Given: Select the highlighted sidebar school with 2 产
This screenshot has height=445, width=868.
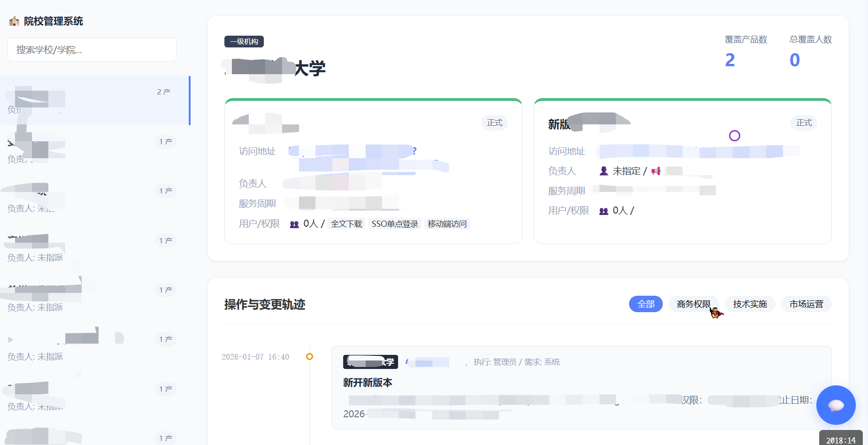Looking at the screenshot, I should pos(95,100).
